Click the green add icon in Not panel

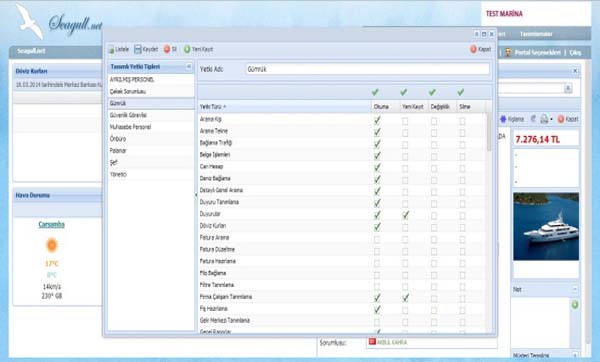(575, 305)
